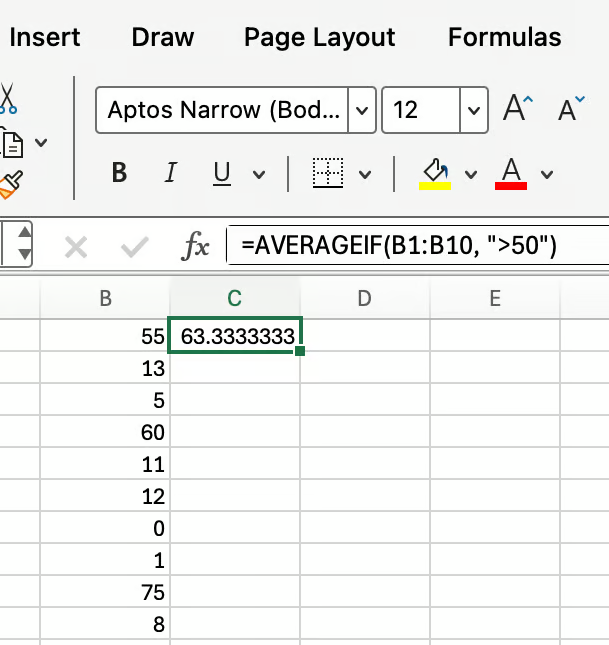The image size is (609, 645).
Task: Click the Insert Function fx icon
Action: tap(195, 246)
